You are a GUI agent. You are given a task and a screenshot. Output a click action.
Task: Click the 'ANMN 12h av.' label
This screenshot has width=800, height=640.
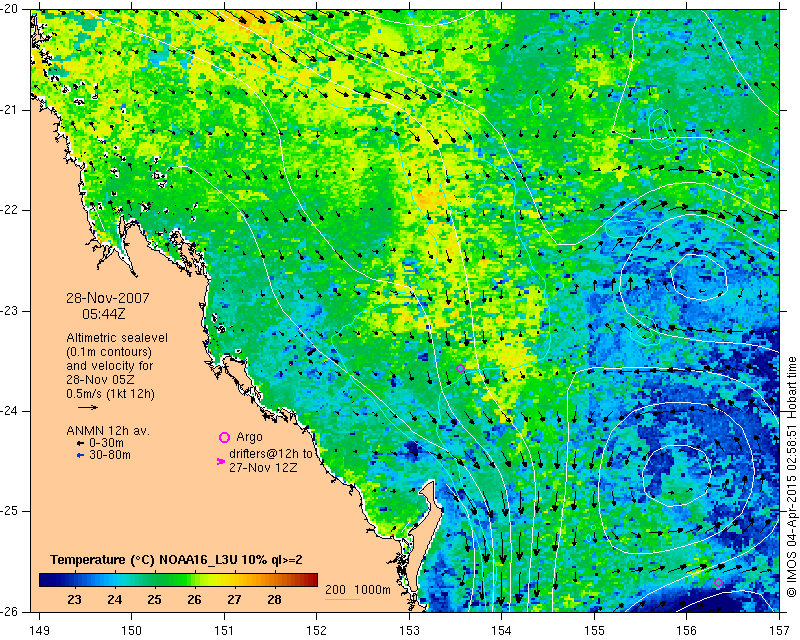(x=108, y=431)
